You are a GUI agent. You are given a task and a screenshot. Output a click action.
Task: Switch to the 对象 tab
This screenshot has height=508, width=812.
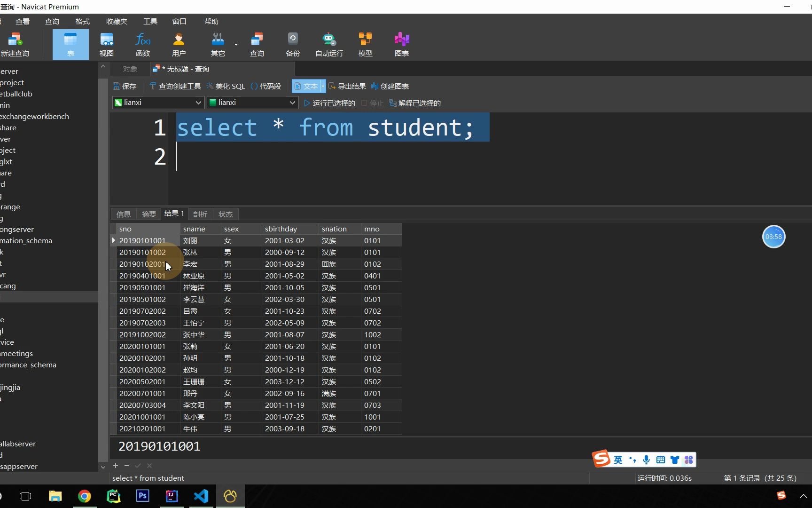(130, 69)
